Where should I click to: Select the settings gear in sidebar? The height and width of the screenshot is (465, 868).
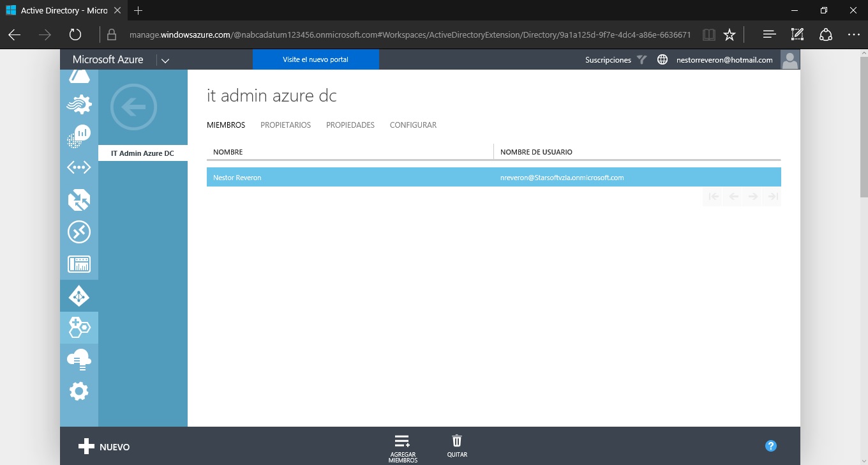(79, 391)
